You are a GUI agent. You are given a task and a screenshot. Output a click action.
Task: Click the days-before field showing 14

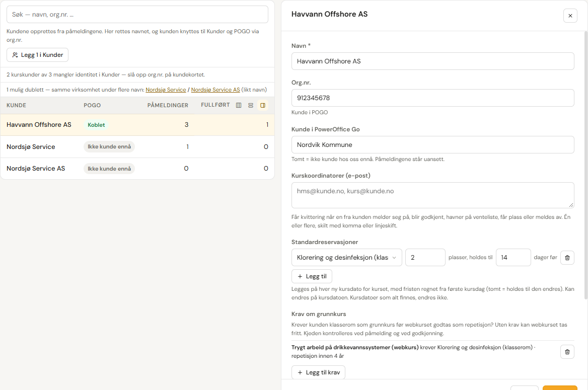click(x=513, y=258)
